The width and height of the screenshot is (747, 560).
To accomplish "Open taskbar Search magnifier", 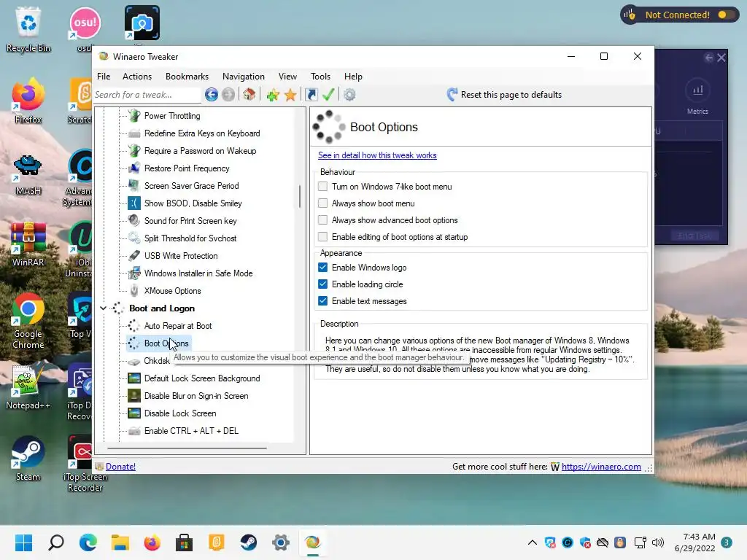I will pyautogui.click(x=55, y=542).
